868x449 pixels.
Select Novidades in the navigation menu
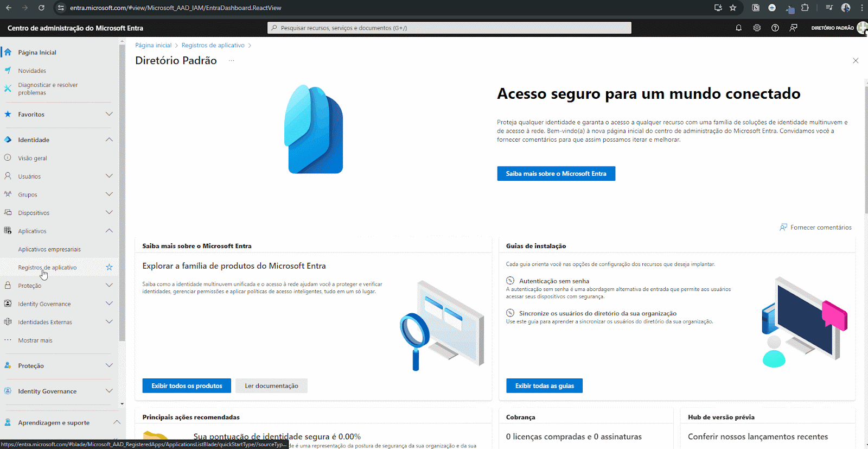32,71
